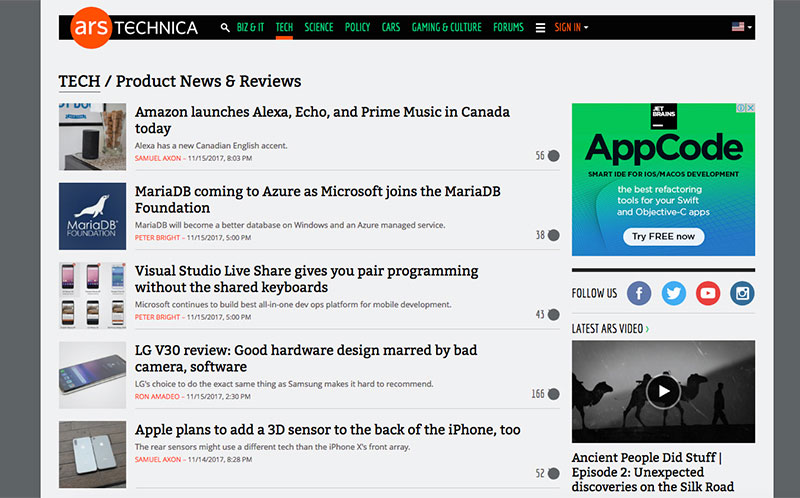This screenshot has width=800, height=498.
Task: Click the Latest Ars Video link
Action: pyautogui.click(x=610, y=329)
